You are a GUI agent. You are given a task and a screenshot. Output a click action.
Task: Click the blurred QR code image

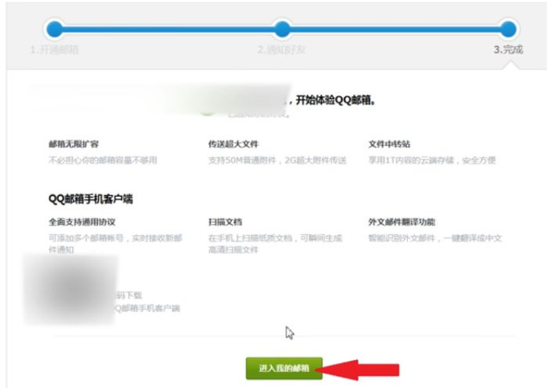pos(70,291)
